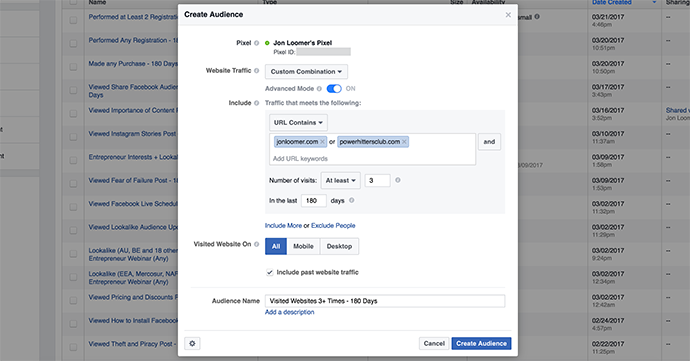Tick checkbox for Performed Any Registration row
Image resolution: width=690 pixels, height=361 pixels.
(x=73, y=44)
